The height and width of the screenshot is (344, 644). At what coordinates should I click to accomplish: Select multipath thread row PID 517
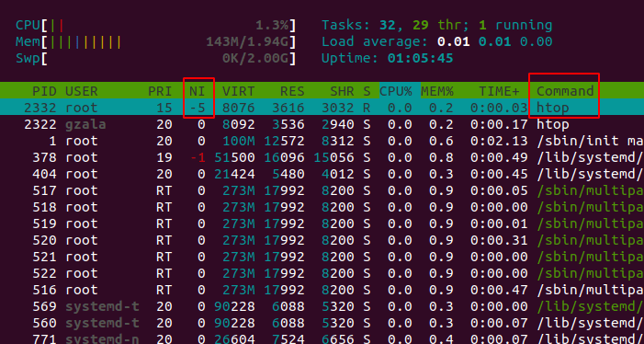point(322,190)
